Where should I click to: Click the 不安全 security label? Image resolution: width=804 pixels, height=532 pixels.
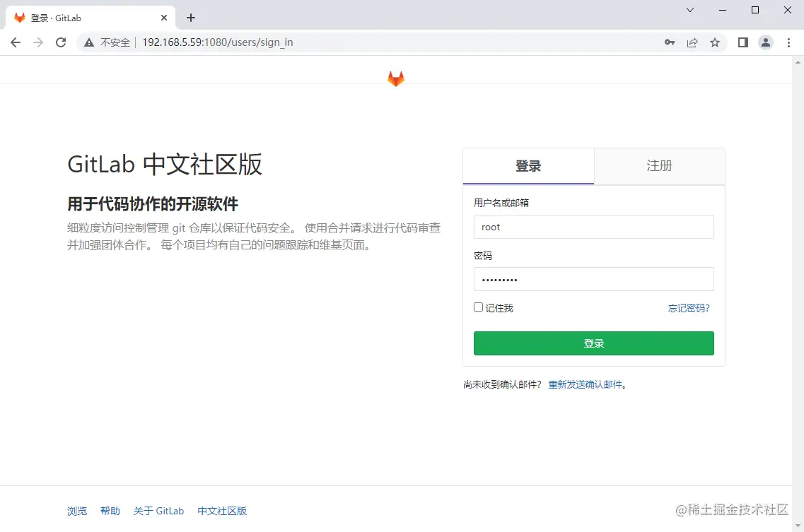tap(115, 42)
